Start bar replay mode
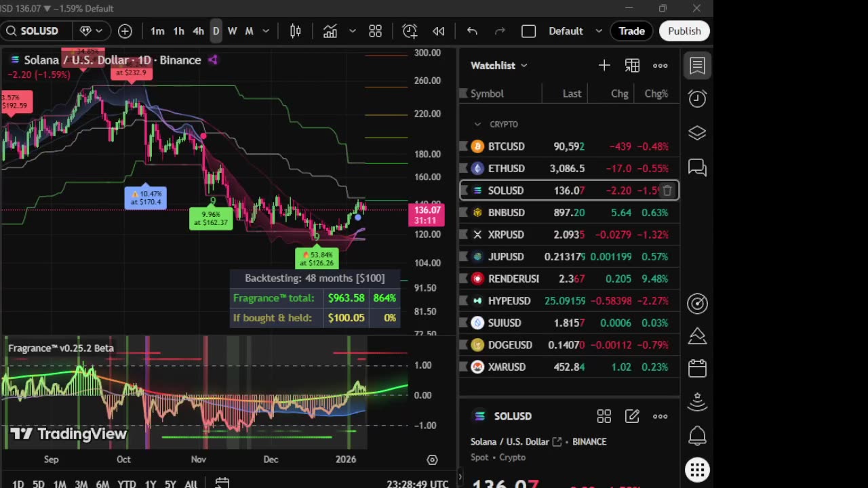This screenshot has height=488, width=868. coord(439,31)
